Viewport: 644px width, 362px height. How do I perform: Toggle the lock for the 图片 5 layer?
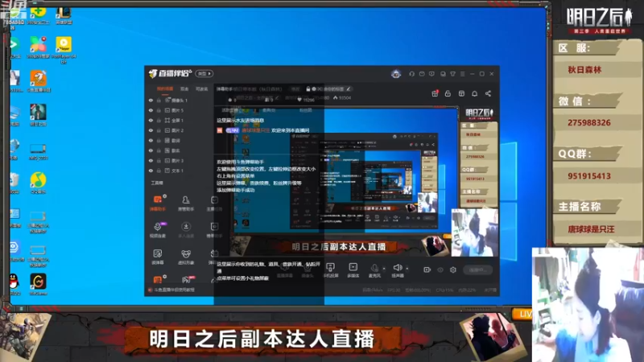[x=159, y=110]
